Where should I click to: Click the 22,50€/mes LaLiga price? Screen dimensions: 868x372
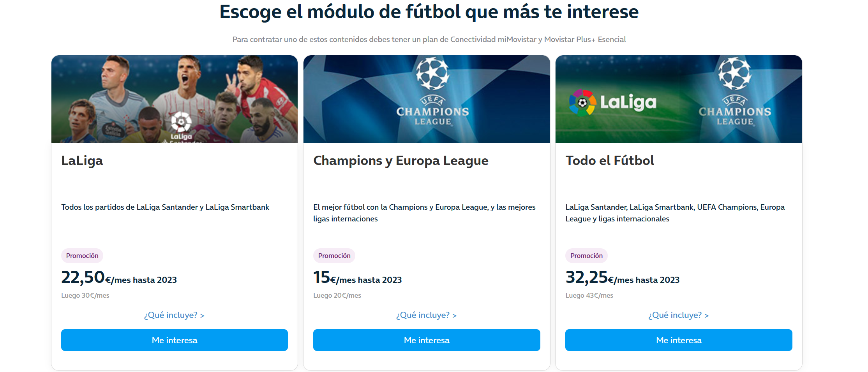119,278
